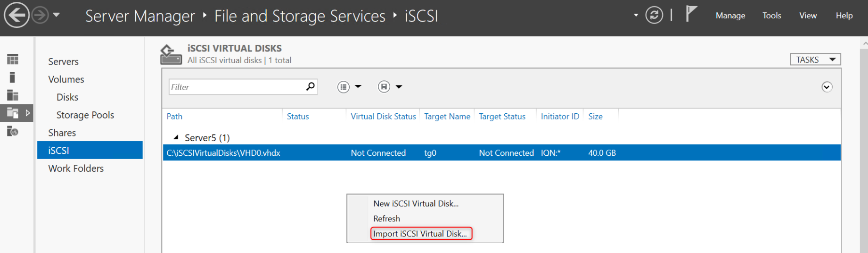Image resolution: width=868 pixels, height=253 pixels.
Task: Click the search magnifier in Filter box
Action: [310, 86]
